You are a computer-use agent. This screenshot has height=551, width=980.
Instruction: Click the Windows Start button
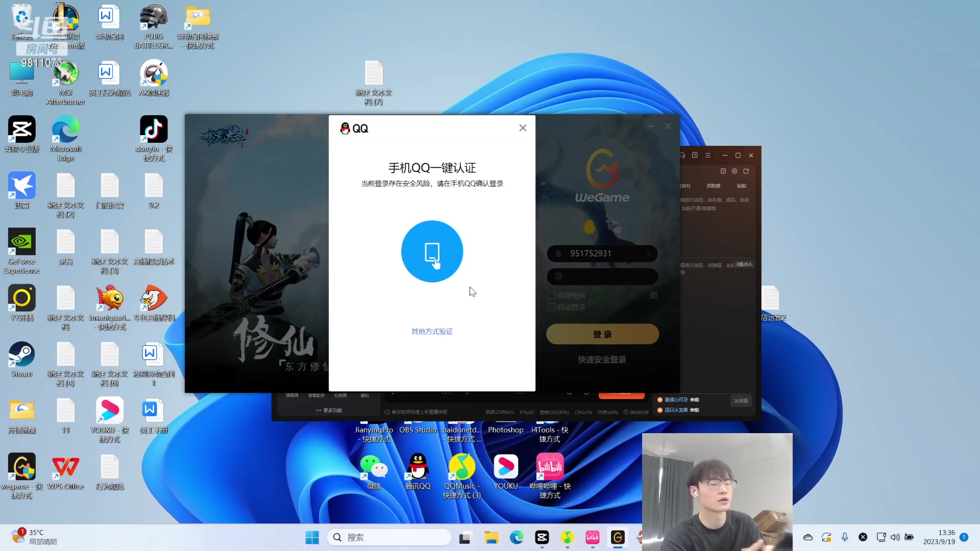tap(312, 537)
